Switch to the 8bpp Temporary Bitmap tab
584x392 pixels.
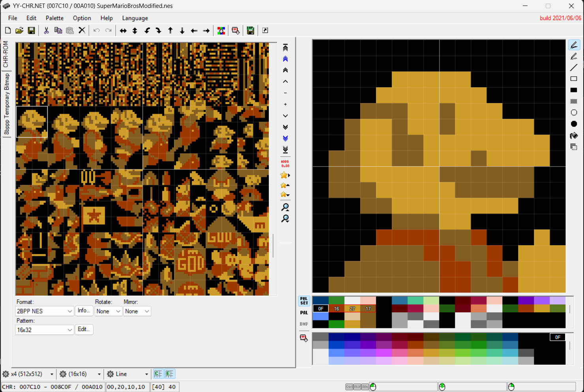(6, 104)
